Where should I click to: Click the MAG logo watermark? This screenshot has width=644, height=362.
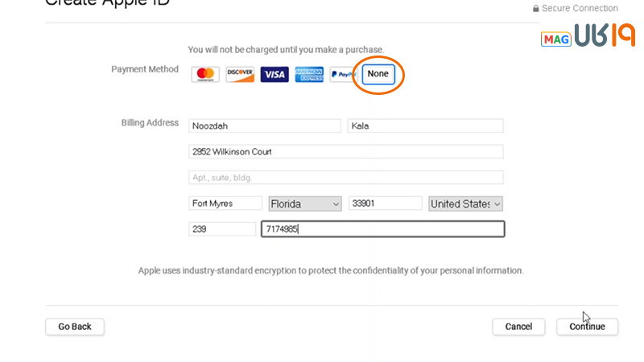[x=555, y=39]
